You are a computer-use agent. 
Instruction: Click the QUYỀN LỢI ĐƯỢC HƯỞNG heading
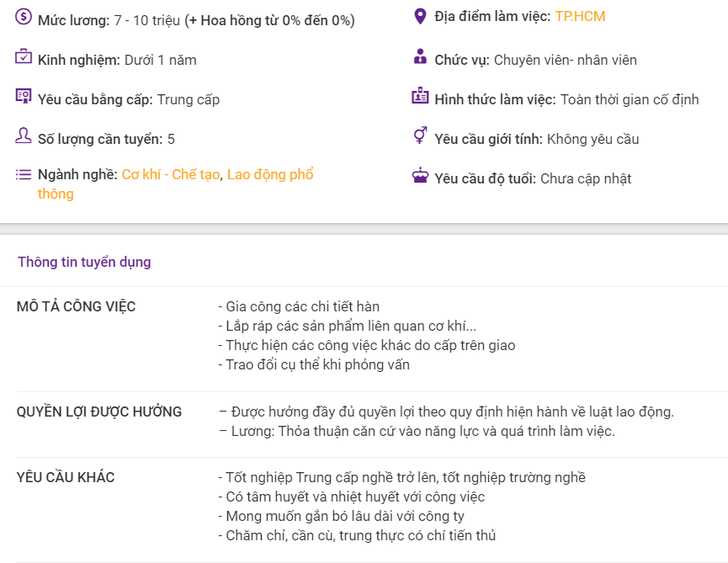[99, 412]
